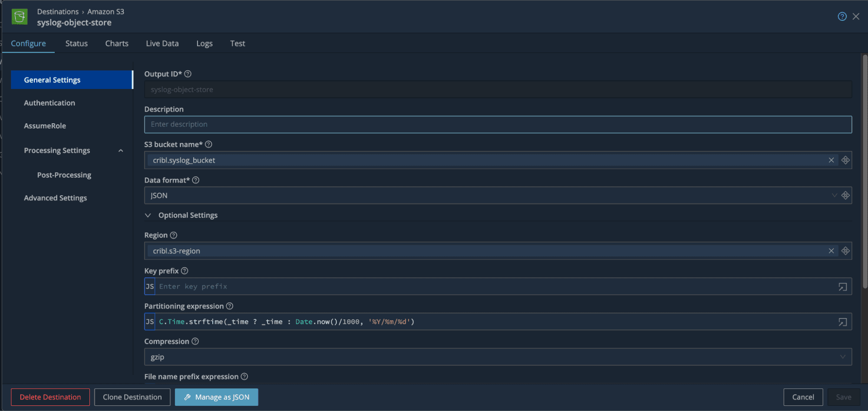The image size is (868, 411).
Task: Open help for the Output ID field
Action: (x=188, y=74)
